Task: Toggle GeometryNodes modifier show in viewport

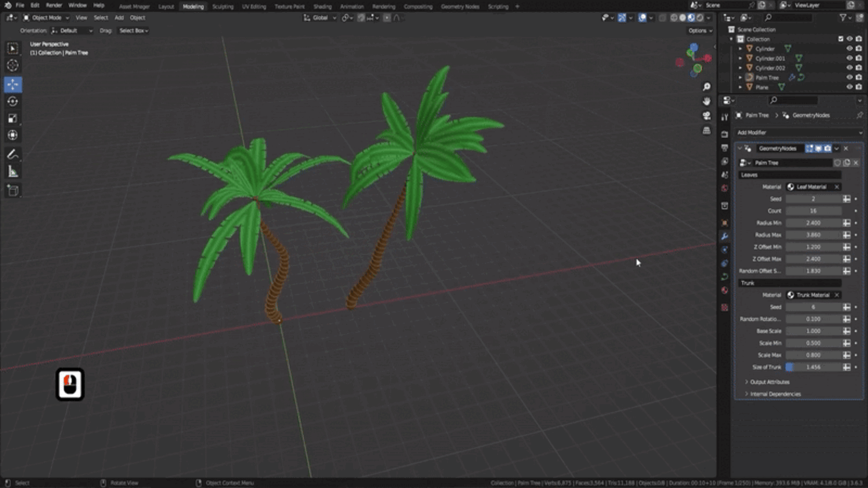Action: [x=818, y=149]
